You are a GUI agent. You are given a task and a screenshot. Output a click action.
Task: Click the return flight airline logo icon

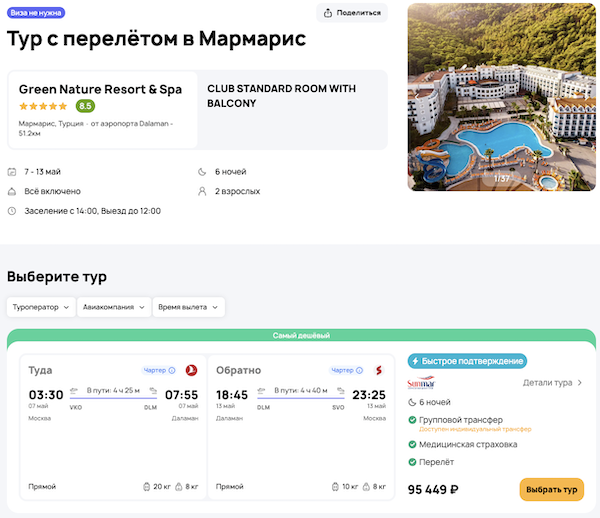point(379,370)
